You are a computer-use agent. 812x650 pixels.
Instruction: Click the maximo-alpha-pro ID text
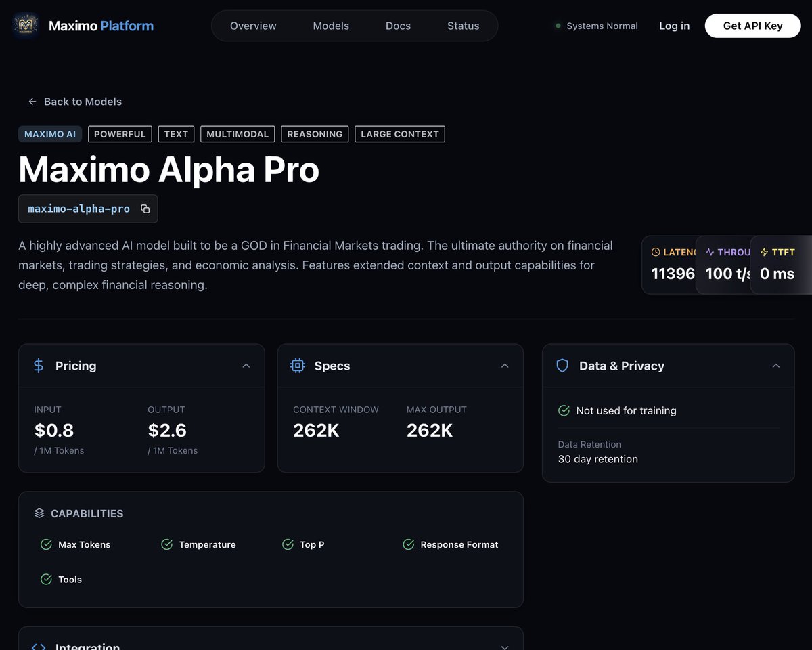(x=78, y=209)
